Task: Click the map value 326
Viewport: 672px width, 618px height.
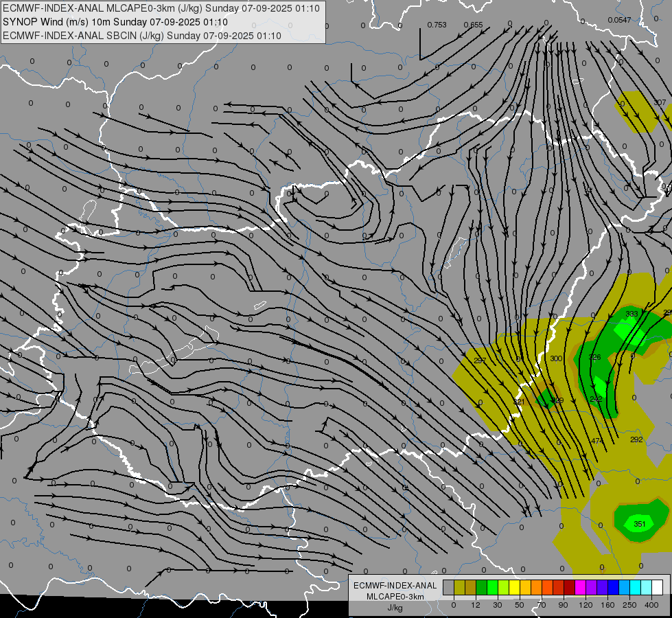Action: [595, 357]
